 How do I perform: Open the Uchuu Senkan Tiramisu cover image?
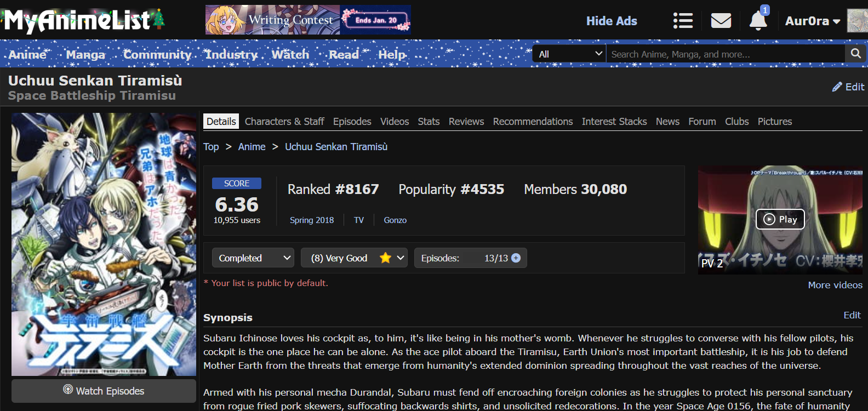(104, 244)
